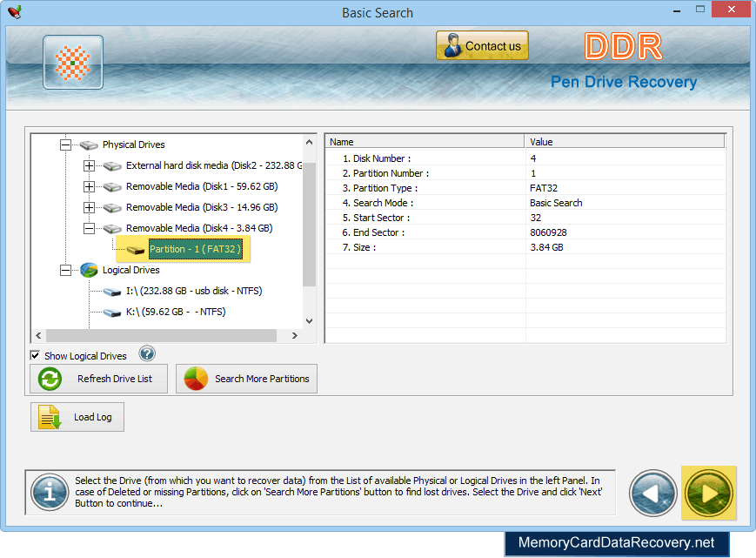The height and width of the screenshot is (558, 756).
Task: Select the Physical Drives disk icon
Action: (x=89, y=145)
